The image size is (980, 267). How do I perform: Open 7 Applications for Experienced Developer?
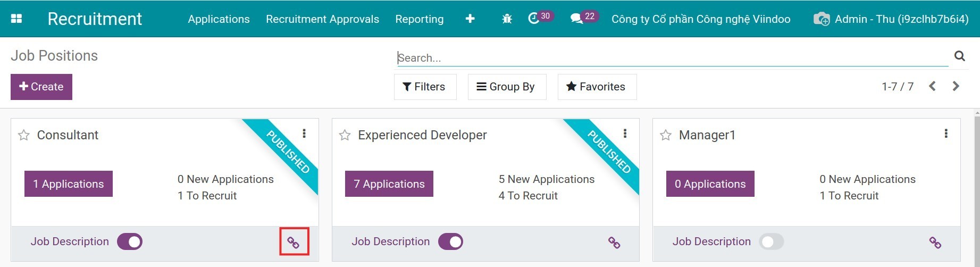tap(389, 184)
